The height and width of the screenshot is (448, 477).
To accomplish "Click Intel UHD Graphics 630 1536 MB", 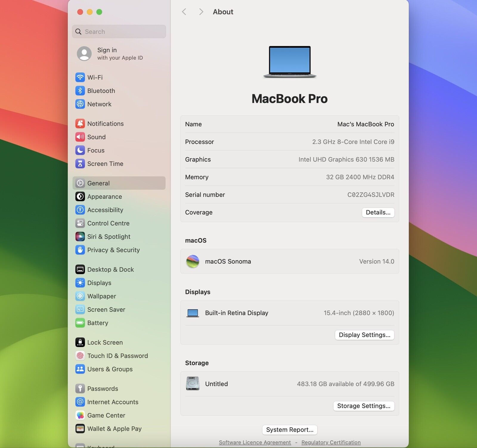I will pyautogui.click(x=346, y=159).
